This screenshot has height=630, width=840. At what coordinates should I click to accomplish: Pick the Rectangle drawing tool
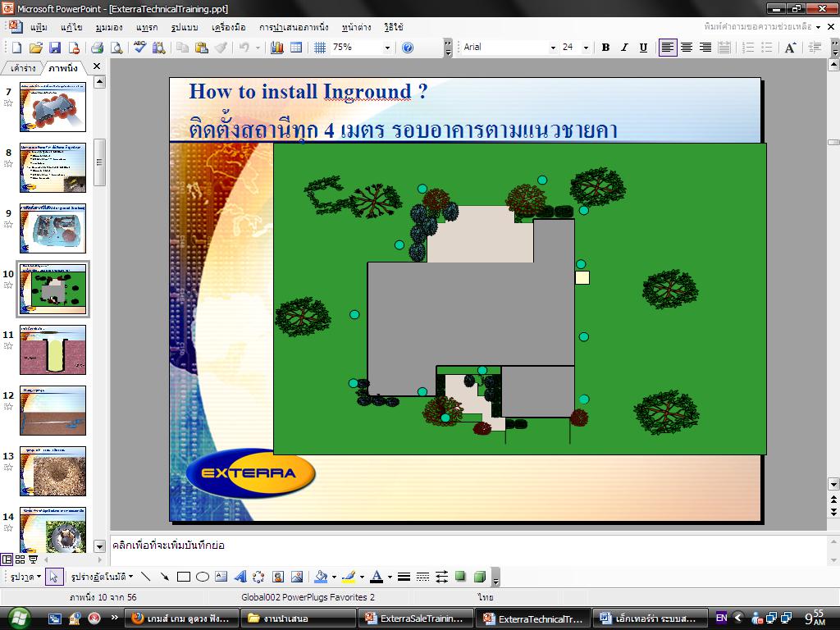tap(184, 577)
